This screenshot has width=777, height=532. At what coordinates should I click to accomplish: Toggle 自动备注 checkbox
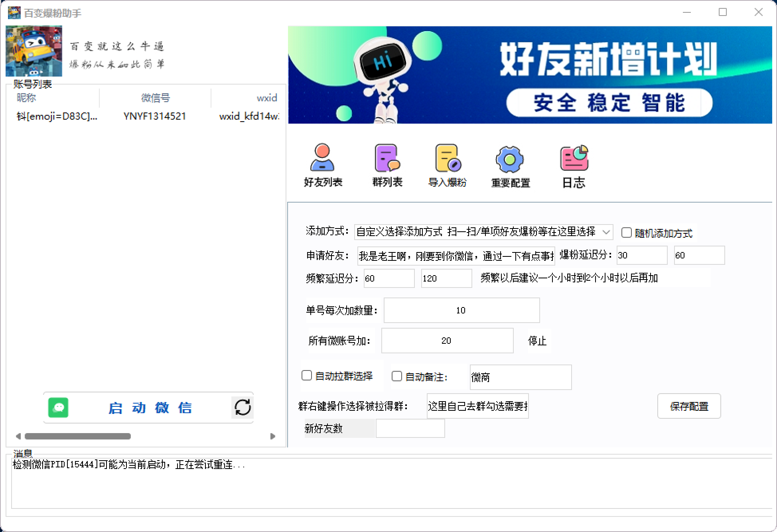(396, 376)
